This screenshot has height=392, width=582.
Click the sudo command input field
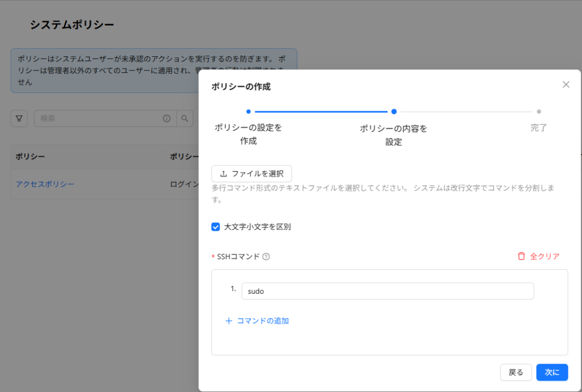coord(387,291)
